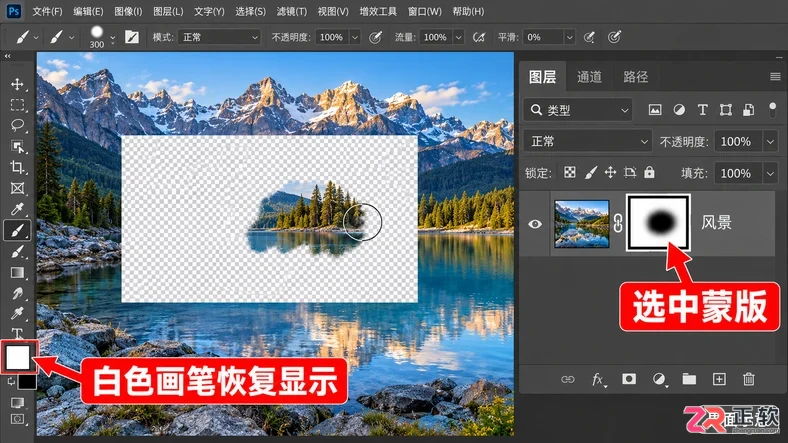Screen dimensions: 788x443
Task: Enable airbrush build-up effect
Action: (x=479, y=37)
